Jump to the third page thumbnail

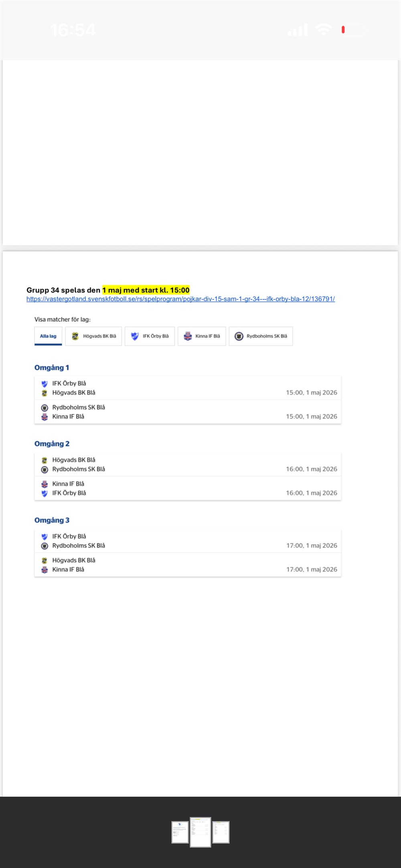(x=221, y=832)
